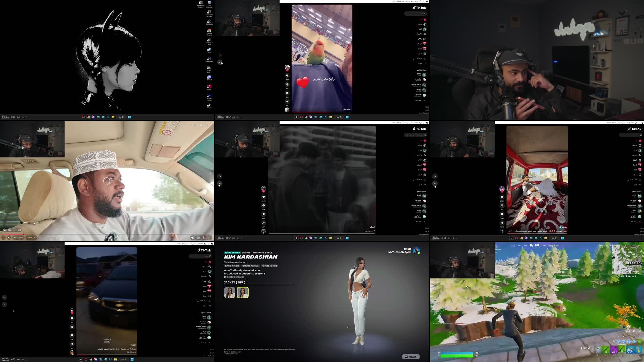Select the jacket-off style thumbnail in the Fortnite locker
Screen dimensions: 644x362
click(x=243, y=292)
